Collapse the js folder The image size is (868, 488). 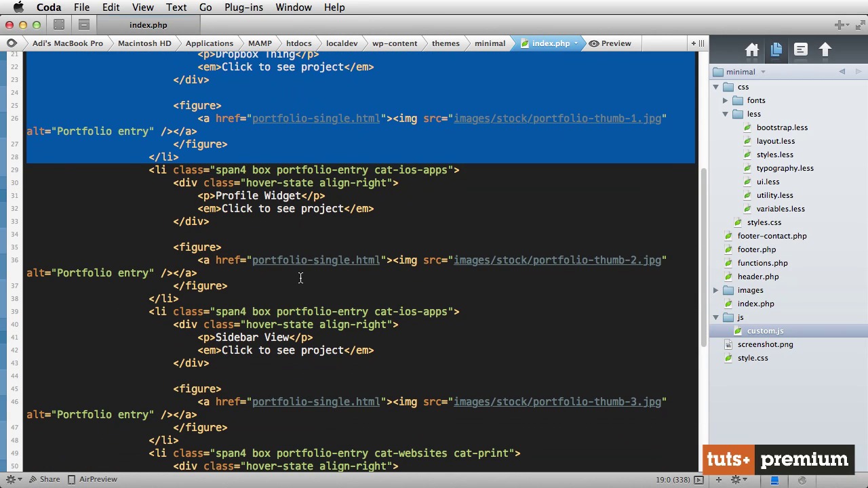click(x=715, y=317)
